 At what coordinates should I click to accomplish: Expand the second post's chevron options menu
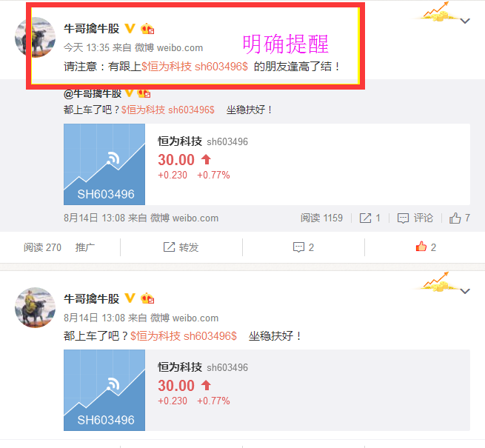click(x=465, y=291)
